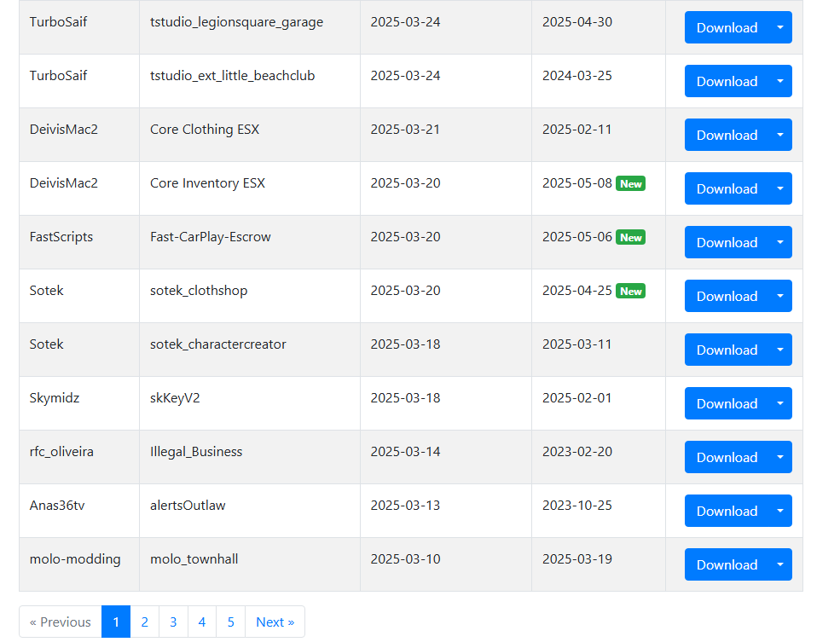This screenshot has width=840, height=642.
Task: Click date 2023-02-20 for Illegal_Business
Action: pyautogui.click(x=577, y=451)
